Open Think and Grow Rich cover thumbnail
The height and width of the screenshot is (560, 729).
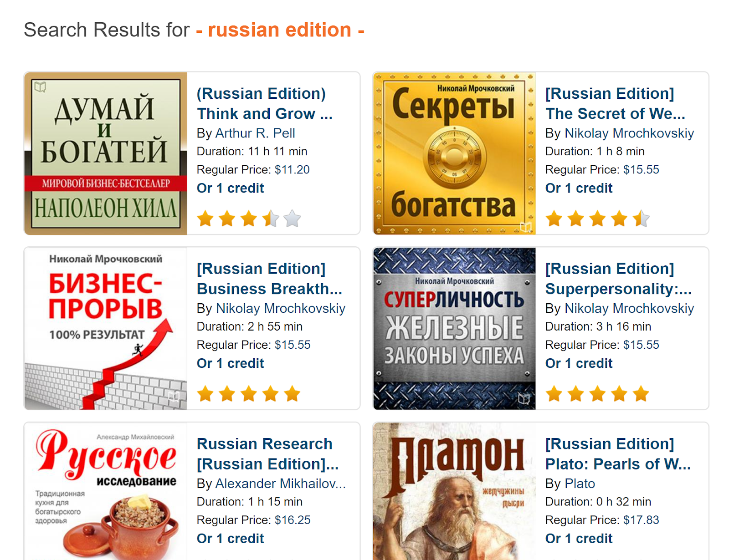coord(106,153)
